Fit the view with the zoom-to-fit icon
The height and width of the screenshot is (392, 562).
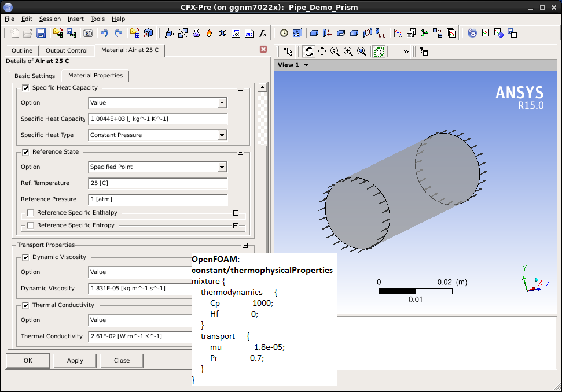(362, 51)
